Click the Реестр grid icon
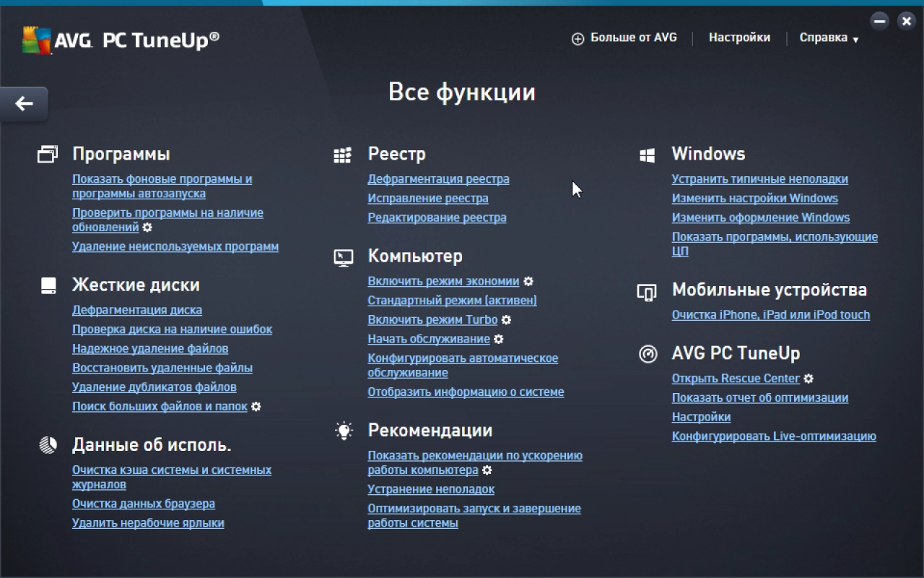The width and height of the screenshot is (924, 578). coord(343,155)
